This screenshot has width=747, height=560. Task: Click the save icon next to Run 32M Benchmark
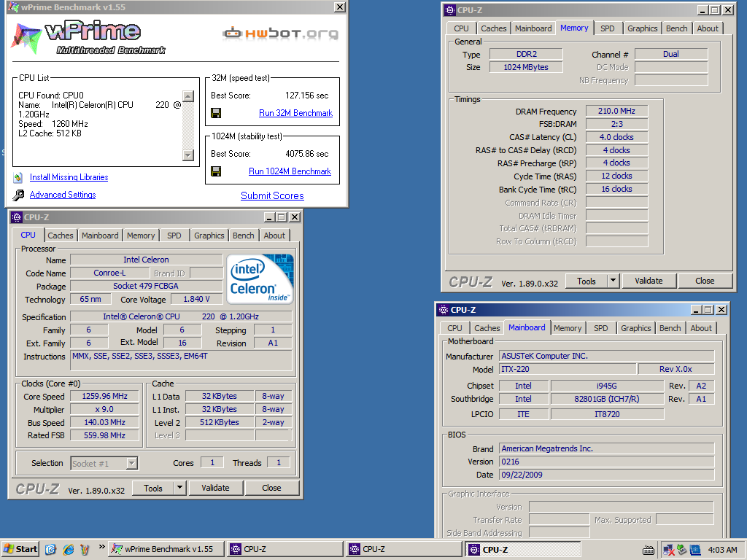pyautogui.click(x=216, y=113)
